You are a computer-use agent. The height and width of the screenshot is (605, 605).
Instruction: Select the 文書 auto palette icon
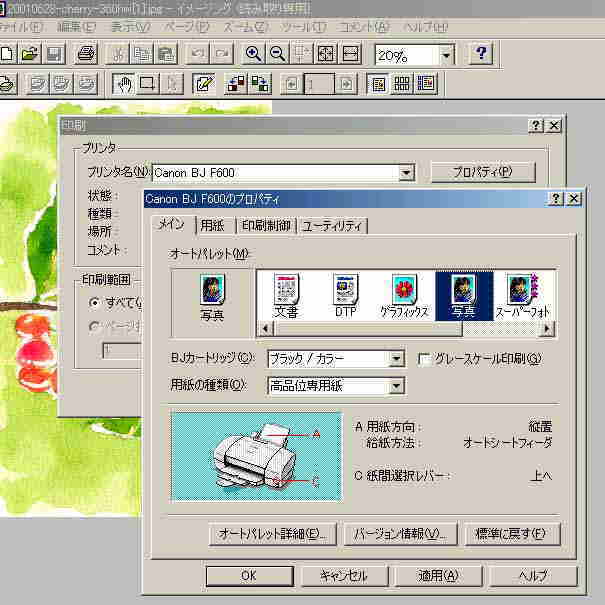pos(286,295)
